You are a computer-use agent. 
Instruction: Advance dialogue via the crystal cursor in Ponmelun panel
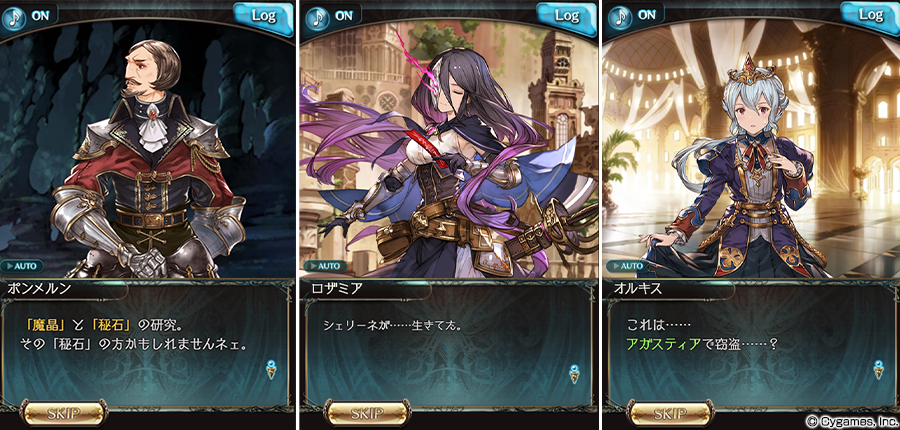[271, 369]
